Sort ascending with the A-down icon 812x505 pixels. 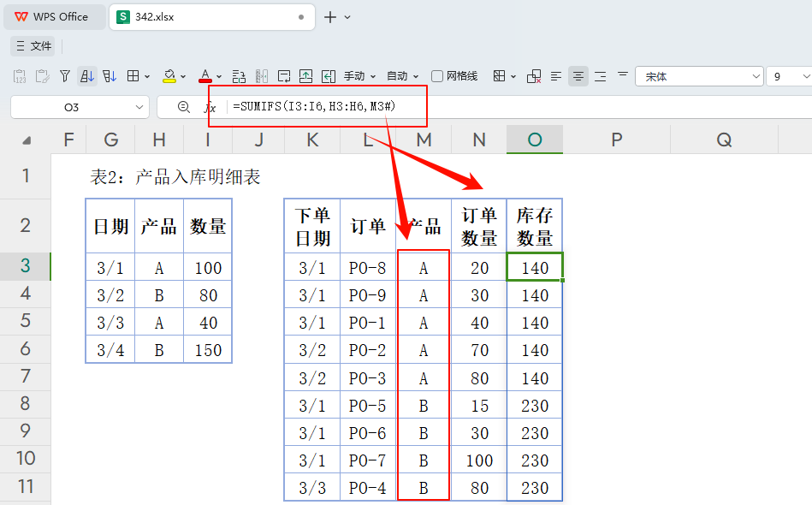click(87, 77)
